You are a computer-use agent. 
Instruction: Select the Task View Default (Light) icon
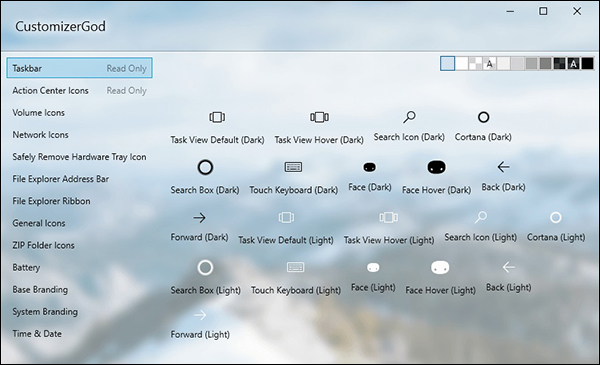click(286, 218)
